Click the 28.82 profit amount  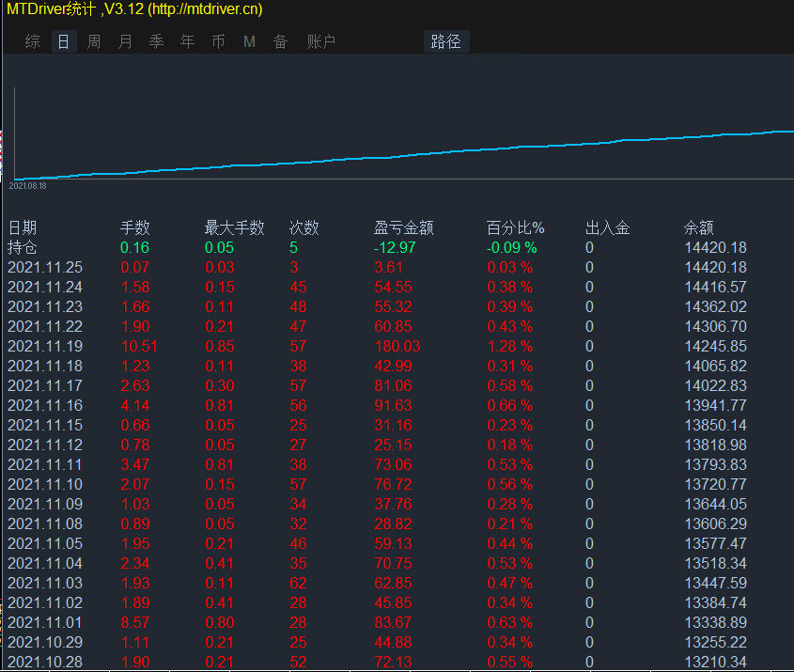coord(394,524)
